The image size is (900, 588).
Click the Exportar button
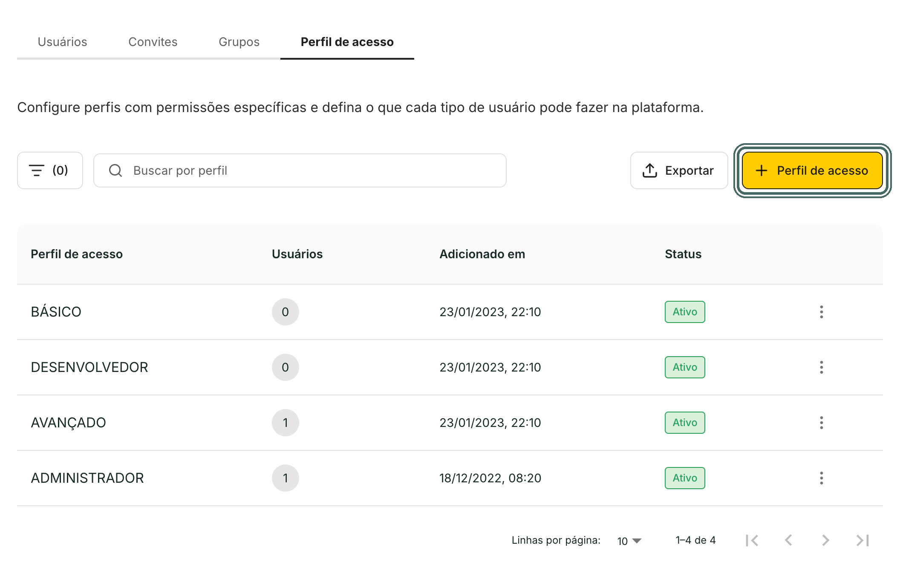coord(679,170)
